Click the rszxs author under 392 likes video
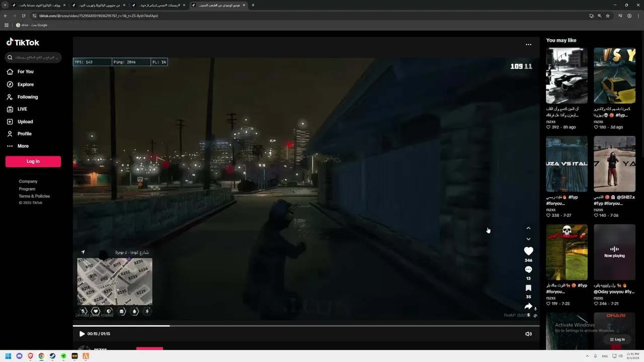 [551, 122]
